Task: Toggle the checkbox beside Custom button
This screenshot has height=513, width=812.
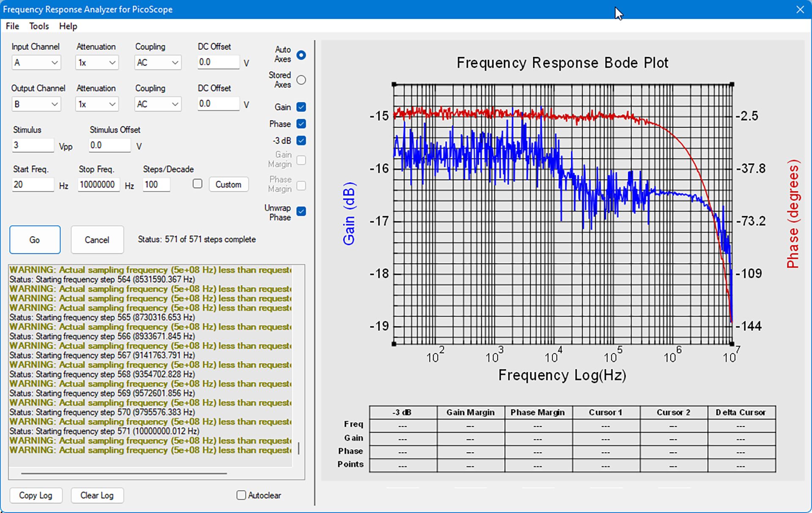Action: (198, 184)
